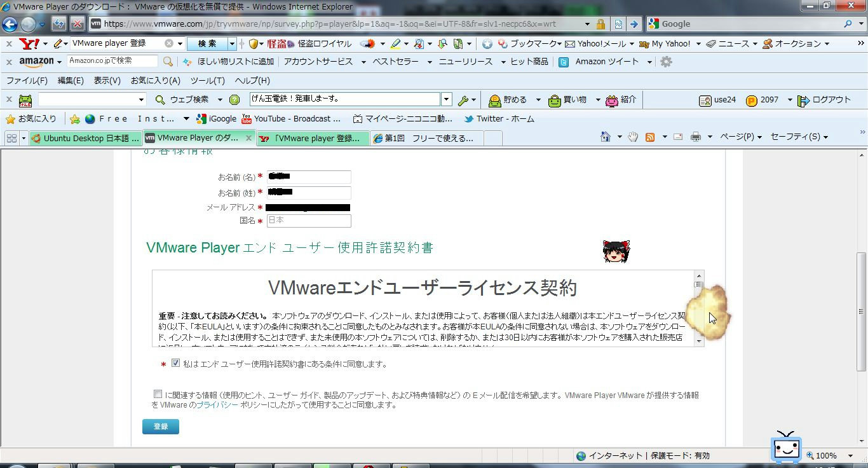Open the ページ(P) dropdown menu
The height and width of the screenshot is (468, 868).
[740, 137]
